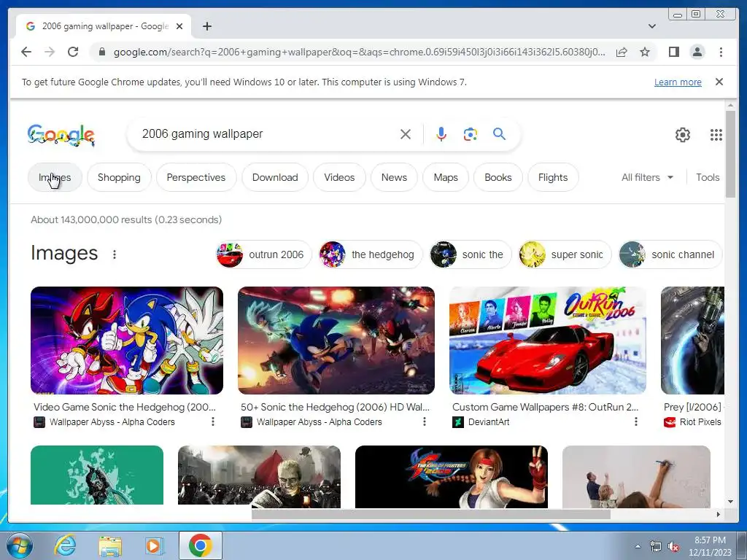
Task: Select the sonic channel suggestion chip
Action: tap(670, 254)
